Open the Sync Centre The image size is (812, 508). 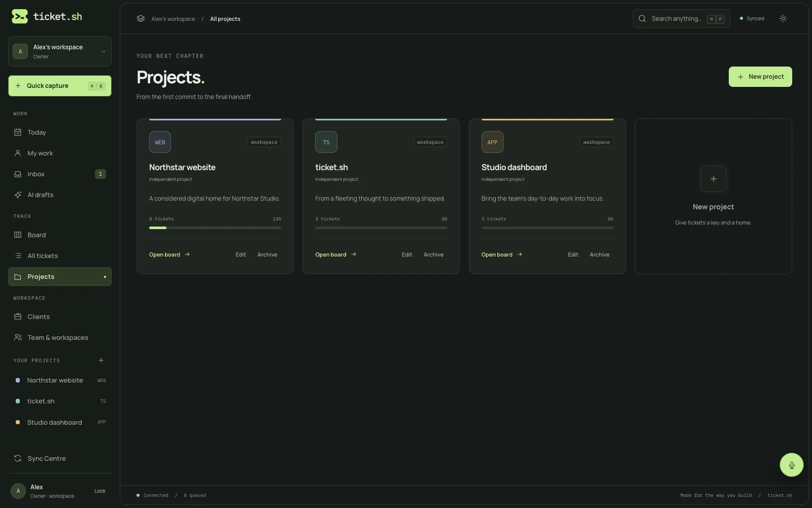pos(60,458)
